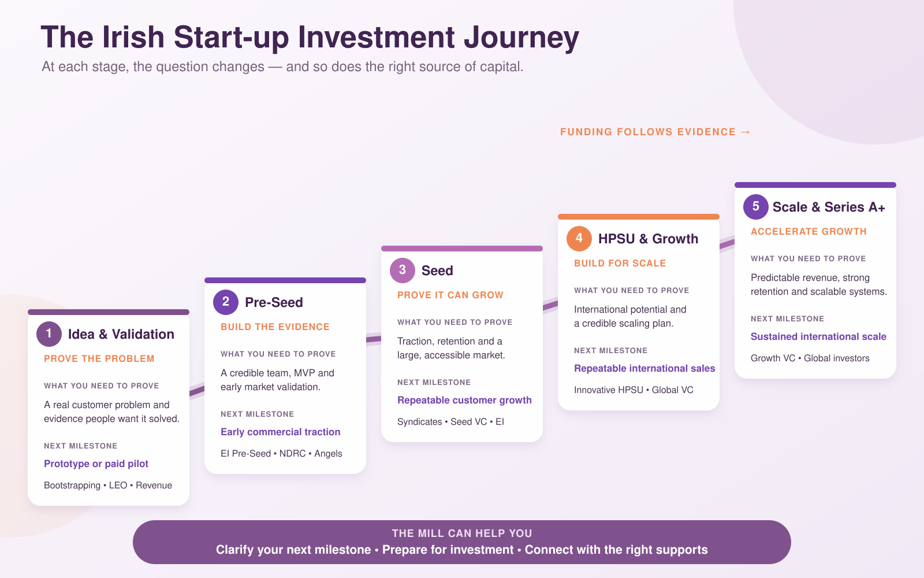The image size is (924, 578).
Task: Select the Accelerate Growth subtitle
Action: click(x=808, y=231)
